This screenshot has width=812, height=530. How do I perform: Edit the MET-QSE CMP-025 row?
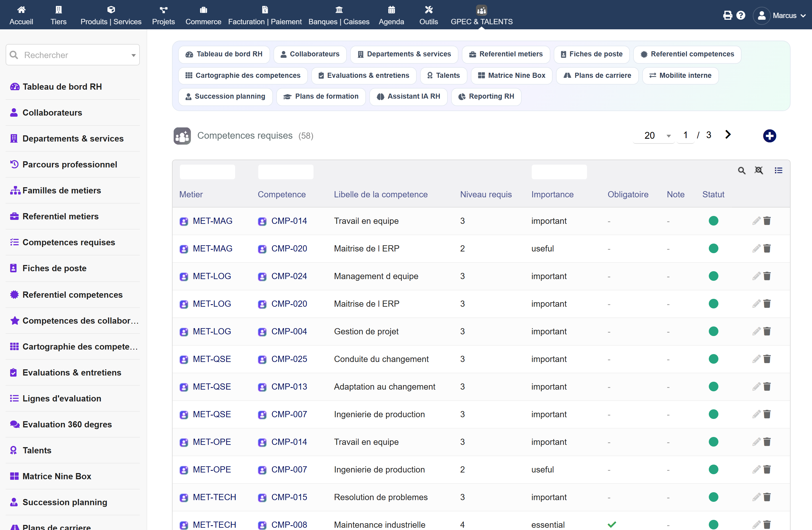756,359
